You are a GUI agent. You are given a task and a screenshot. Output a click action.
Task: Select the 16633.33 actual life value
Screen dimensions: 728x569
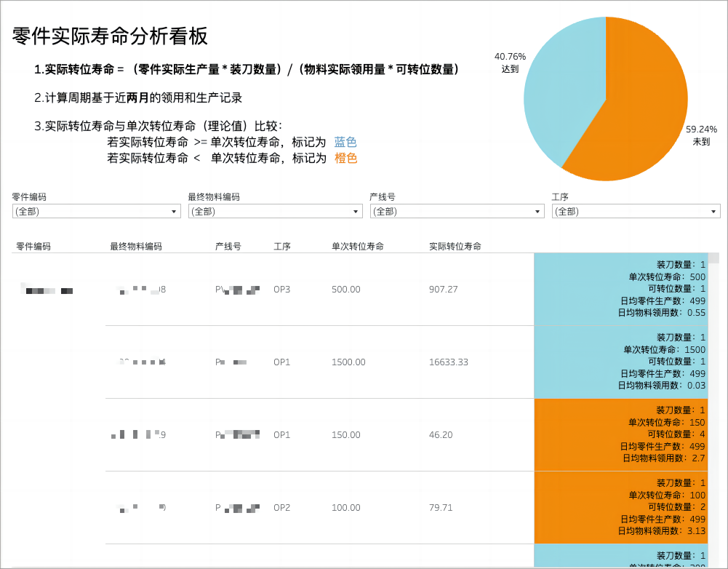[449, 362]
